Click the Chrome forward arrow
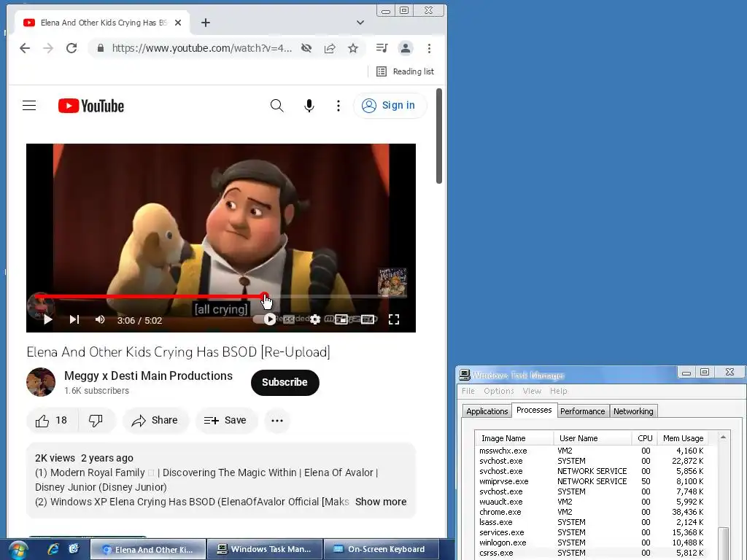This screenshot has height=560, width=747. pyautogui.click(x=48, y=48)
